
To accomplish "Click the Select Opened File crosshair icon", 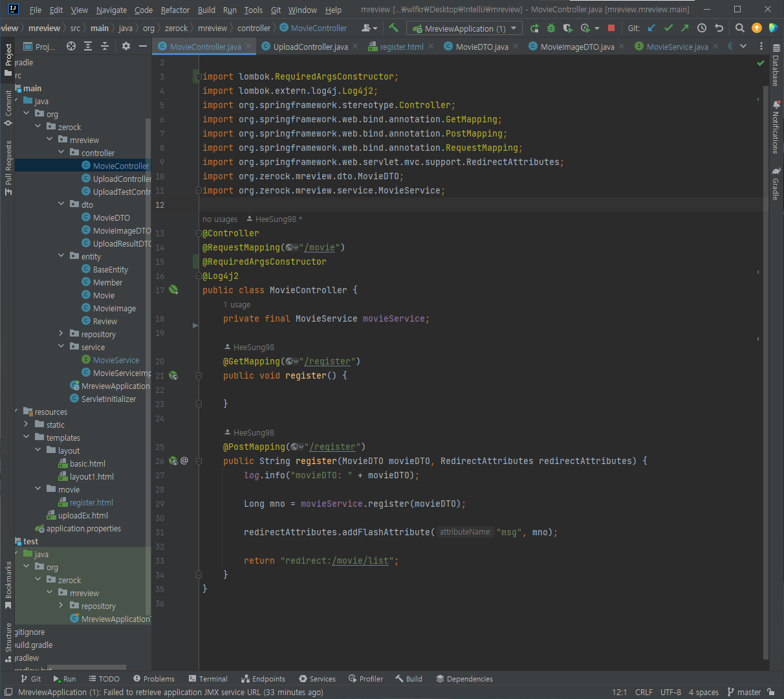I will (71, 46).
